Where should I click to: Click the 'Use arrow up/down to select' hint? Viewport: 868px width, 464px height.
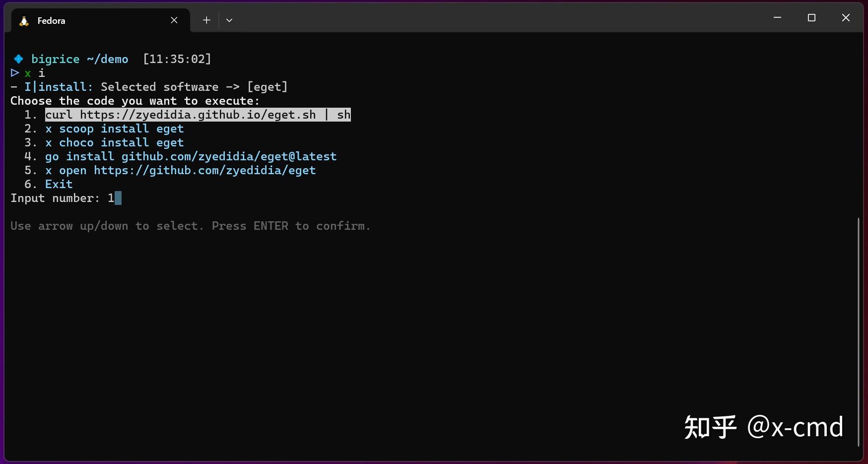point(191,226)
